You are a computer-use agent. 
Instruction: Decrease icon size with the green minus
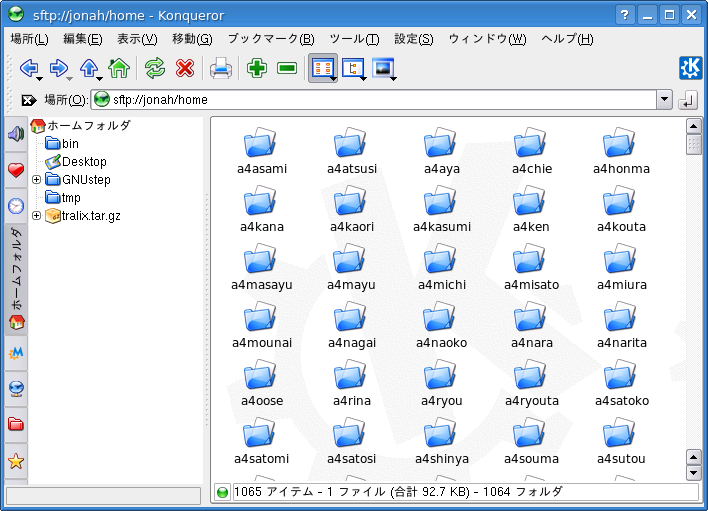pos(287,69)
